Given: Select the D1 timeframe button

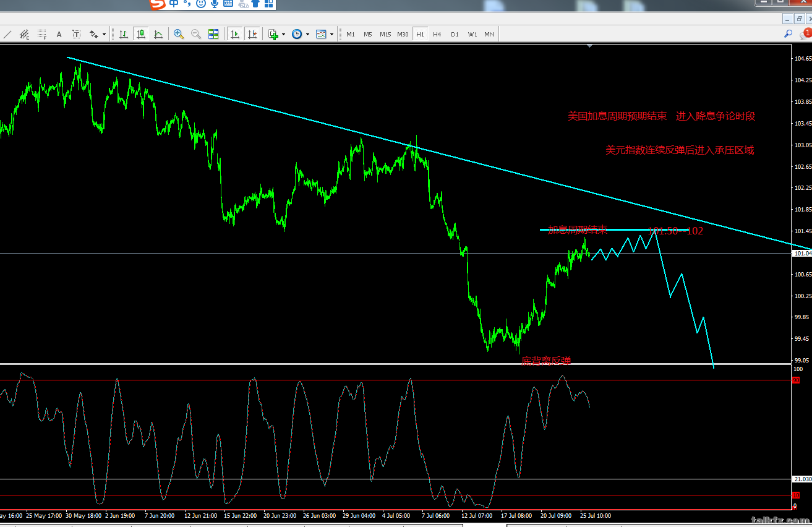Looking at the screenshot, I should click(455, 34).
